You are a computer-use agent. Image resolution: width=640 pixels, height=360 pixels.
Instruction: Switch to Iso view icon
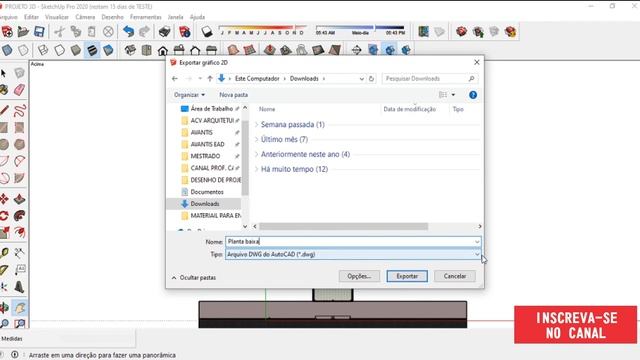pyautogui.click(x=130, y=50)
